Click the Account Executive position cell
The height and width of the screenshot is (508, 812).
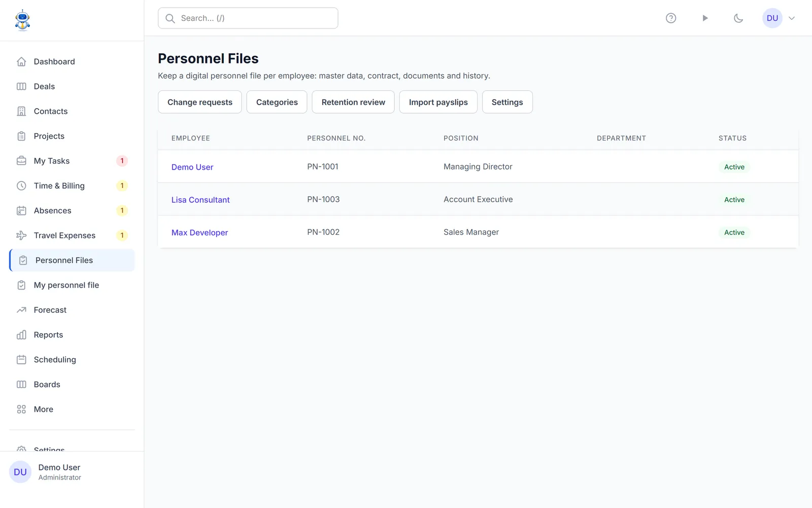tap(478, 200)
